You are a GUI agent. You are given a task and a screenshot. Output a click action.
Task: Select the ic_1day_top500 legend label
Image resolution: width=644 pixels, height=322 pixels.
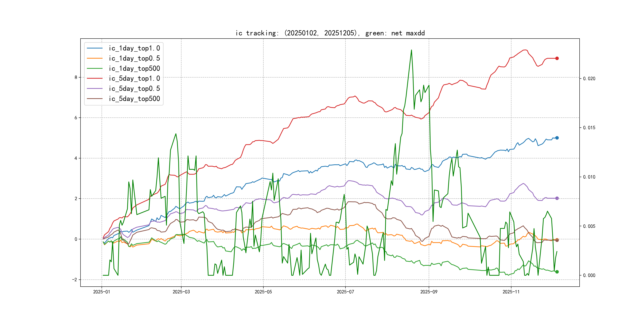click(x=134, y=69)
